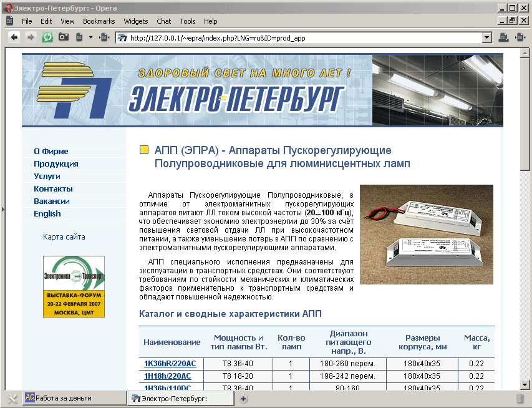Open the trash can of closed tabs
The image size is (532, 408).
[x=520, y=399]
